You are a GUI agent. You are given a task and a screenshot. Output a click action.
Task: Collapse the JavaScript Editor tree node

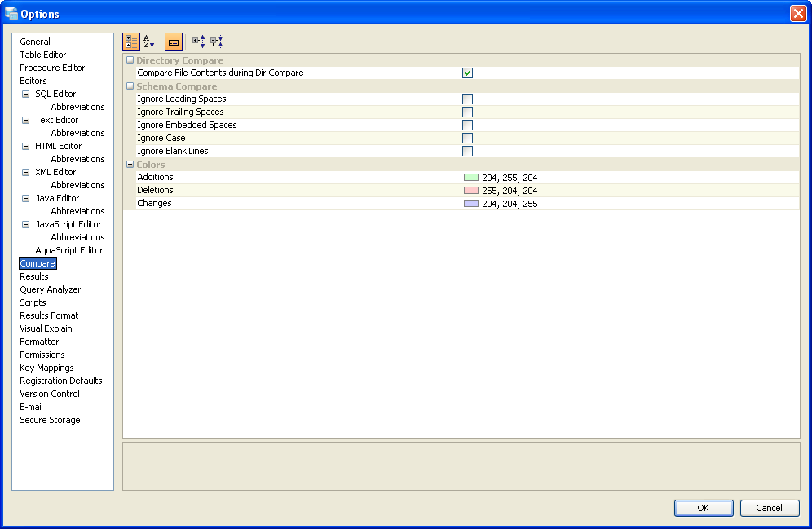click(x=25, y=224)
